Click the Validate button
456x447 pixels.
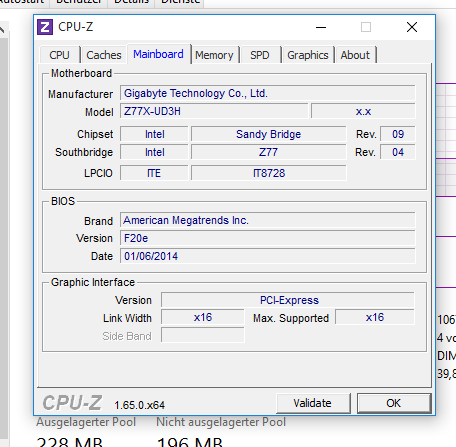pyautogui.click(x=313, y=403)
